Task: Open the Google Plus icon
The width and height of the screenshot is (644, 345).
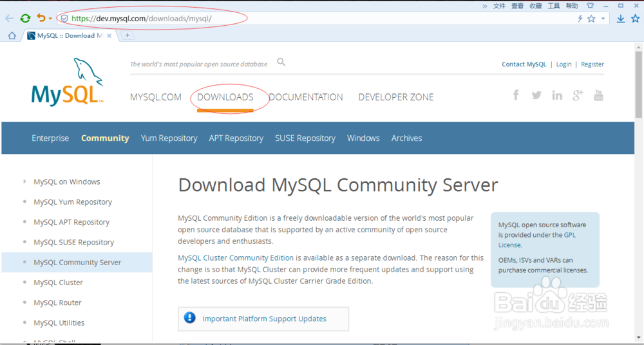Action: (x=578, y=95)
